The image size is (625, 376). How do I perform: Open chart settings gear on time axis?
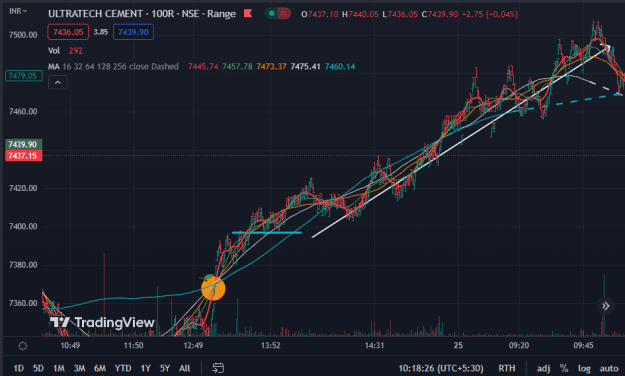point(23,346)
